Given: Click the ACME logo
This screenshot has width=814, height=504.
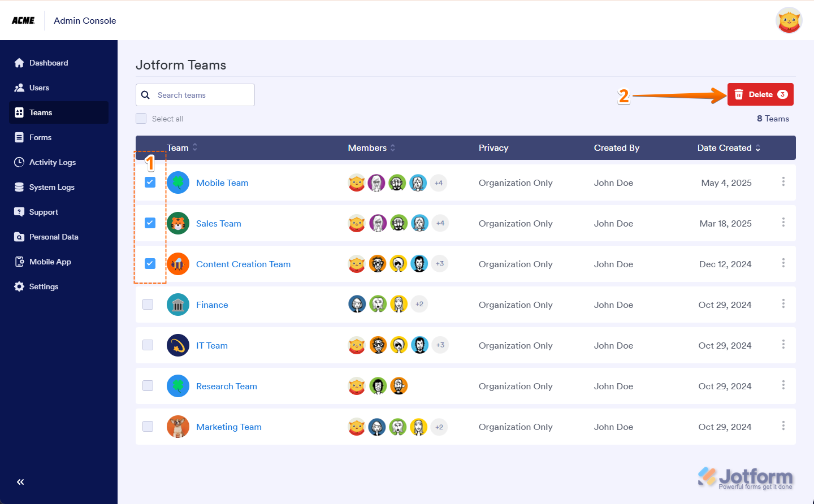Looking at the screenshot, I should (x=23, y=20).
